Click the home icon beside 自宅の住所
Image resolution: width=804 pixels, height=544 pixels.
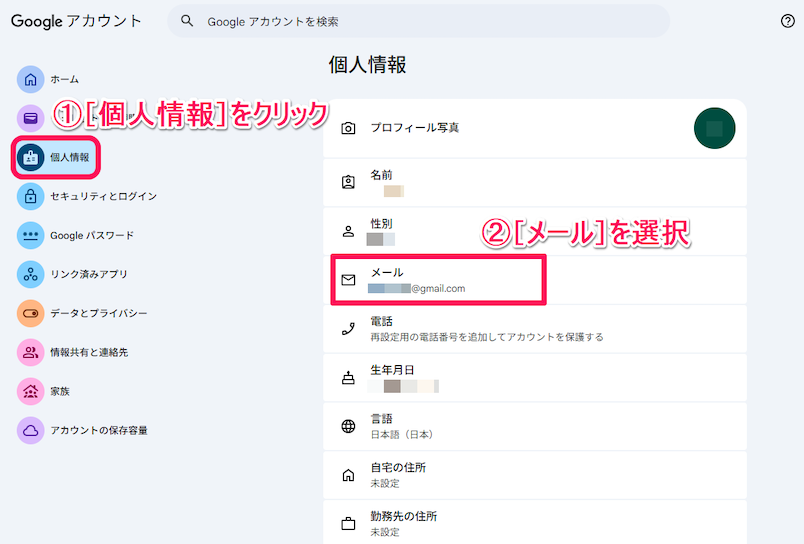(x=348, y=475)
